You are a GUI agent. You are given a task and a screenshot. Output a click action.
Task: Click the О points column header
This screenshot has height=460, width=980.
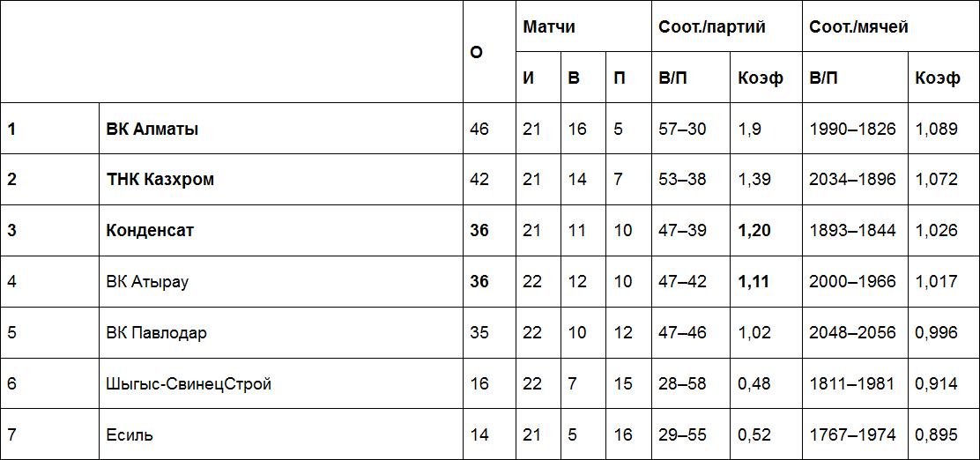click(x=477, y=52)
